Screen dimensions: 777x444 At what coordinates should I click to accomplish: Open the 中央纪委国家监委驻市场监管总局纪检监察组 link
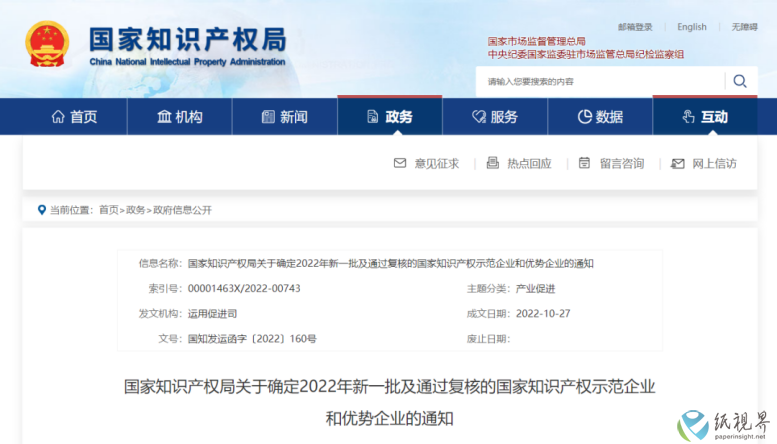pyautogui.click(x=585, y=54)
